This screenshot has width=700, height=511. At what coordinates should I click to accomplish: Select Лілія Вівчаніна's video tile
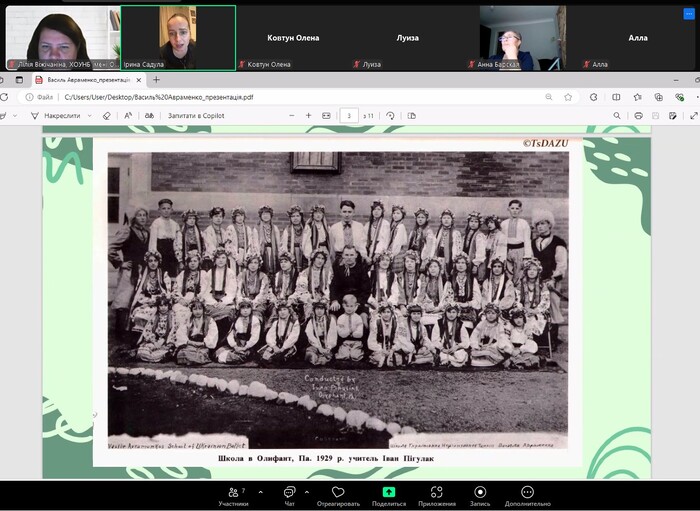pyautogui.click(x=63, y=38)
